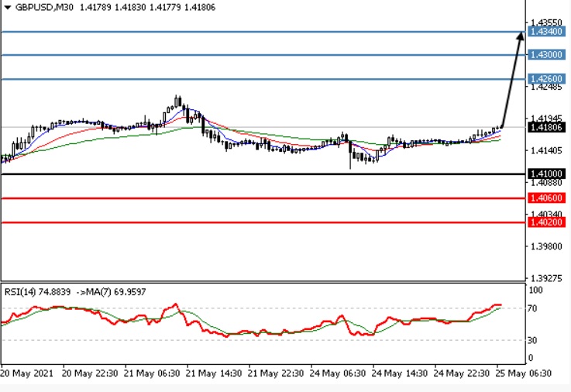The width and height of the screenshot is (571, 392).
Task: Select the 1.42600 blue horizontal line
Action: click(263, 79)
